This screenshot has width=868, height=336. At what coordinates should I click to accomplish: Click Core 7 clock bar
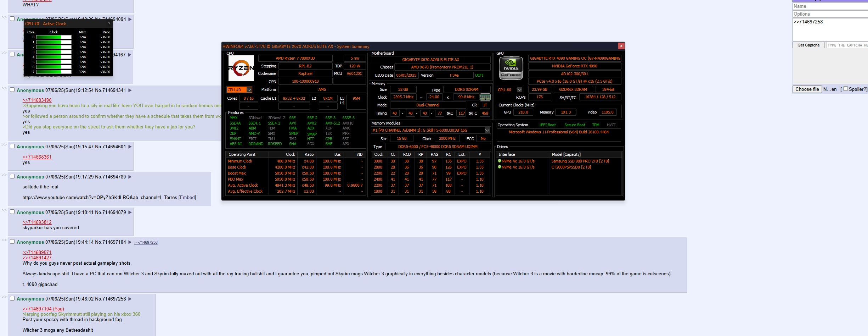(x=53, y=72)
